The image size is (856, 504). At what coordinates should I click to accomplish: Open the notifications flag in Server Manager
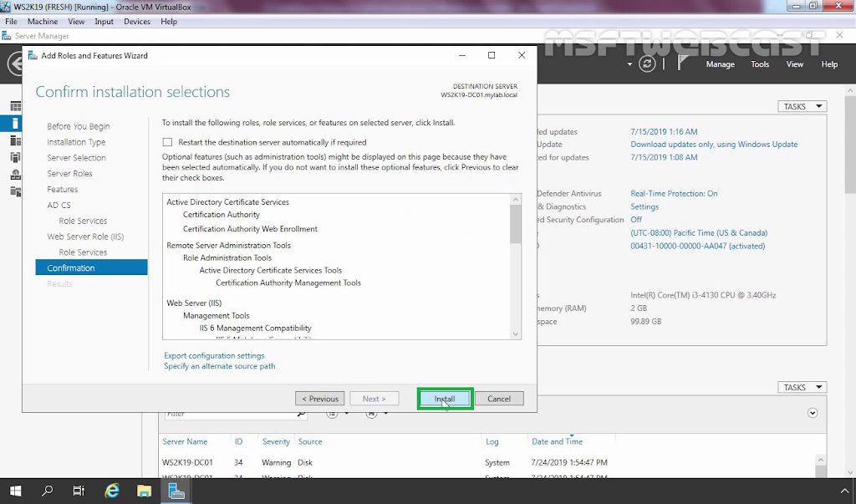coord(682,64)
